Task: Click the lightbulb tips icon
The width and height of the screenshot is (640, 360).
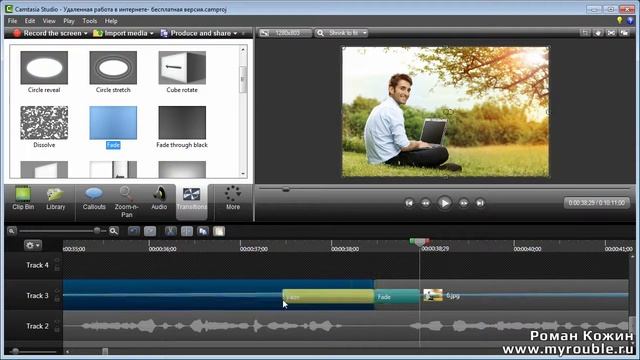Action: coord(620,20)
